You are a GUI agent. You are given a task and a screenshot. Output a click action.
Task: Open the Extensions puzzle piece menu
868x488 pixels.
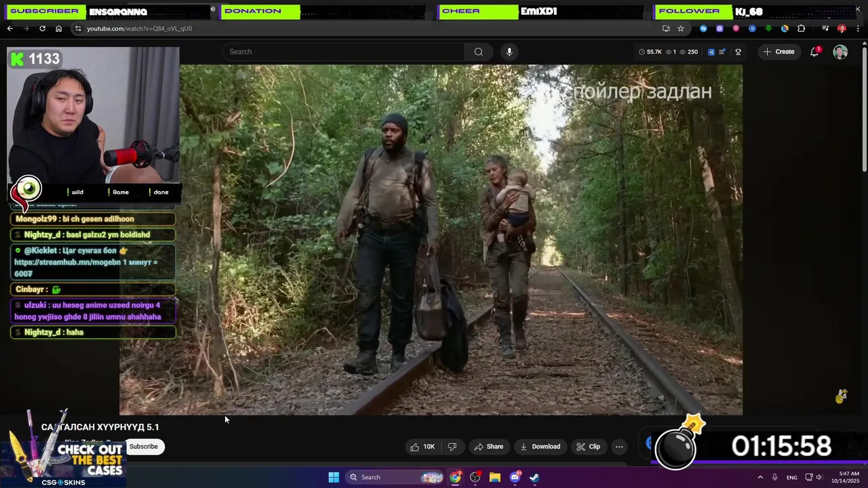coord(802,28)
